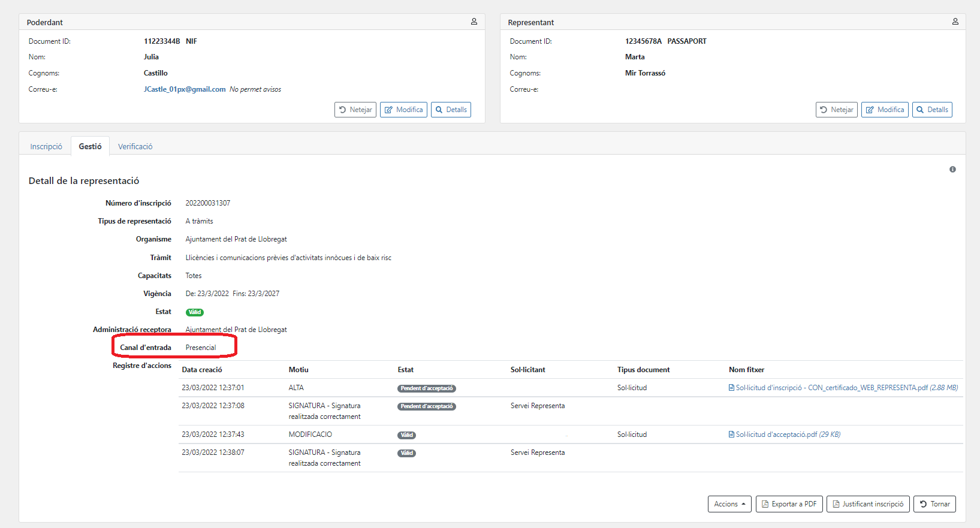Click representant surname Mir Torrassó

(x=645, y=73)
